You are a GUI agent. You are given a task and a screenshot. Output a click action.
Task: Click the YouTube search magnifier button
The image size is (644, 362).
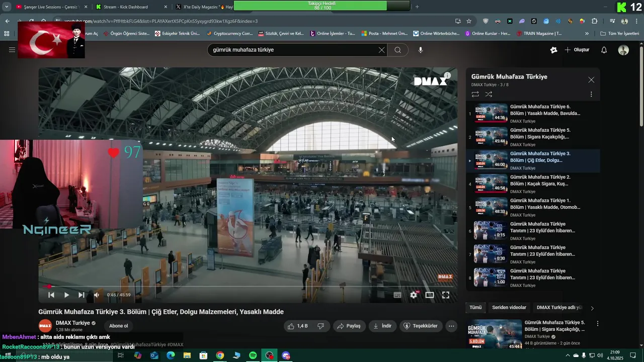click(x=397, y=50)
